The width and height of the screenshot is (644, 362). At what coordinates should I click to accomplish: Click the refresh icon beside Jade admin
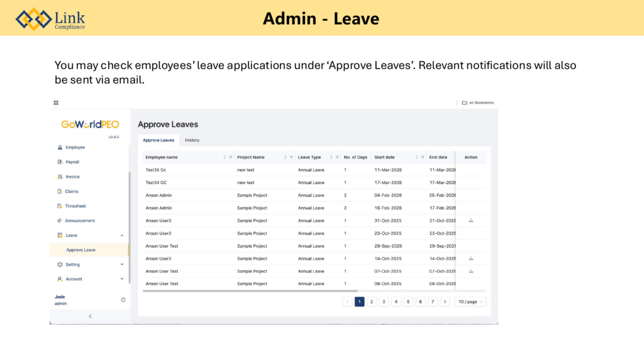(123, 300)
